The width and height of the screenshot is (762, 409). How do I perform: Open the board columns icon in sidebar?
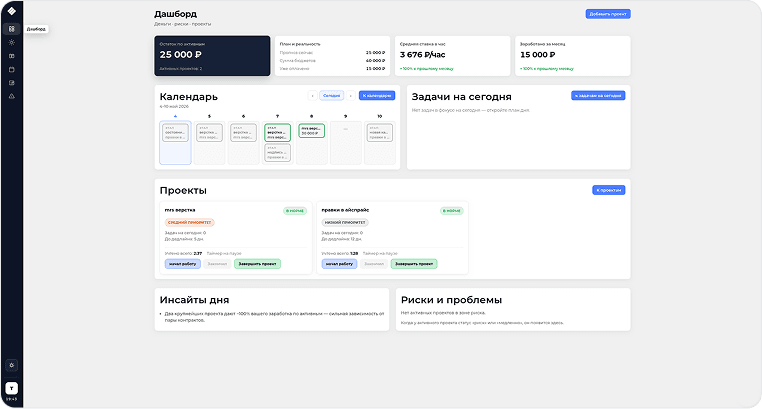(12, 56)
